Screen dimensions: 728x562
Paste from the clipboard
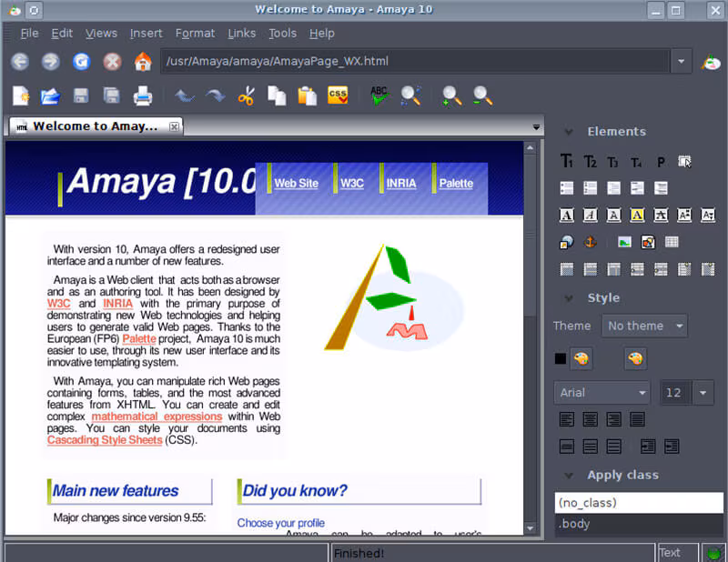tap(307, 96)
